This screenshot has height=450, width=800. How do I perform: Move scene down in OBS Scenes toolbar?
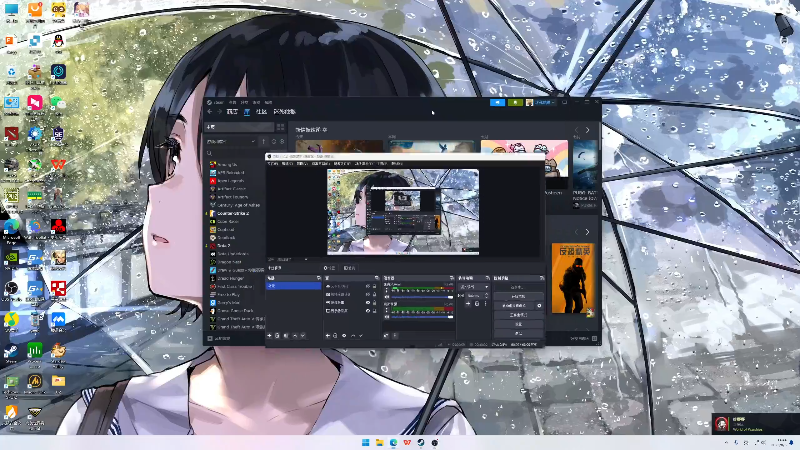tap(303, 336)
